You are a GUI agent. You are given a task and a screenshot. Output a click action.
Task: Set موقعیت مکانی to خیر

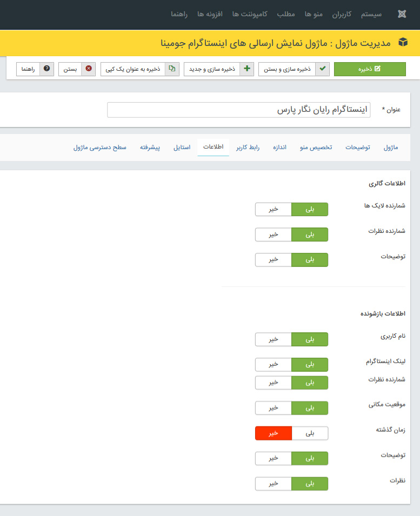tap(274, 408)
